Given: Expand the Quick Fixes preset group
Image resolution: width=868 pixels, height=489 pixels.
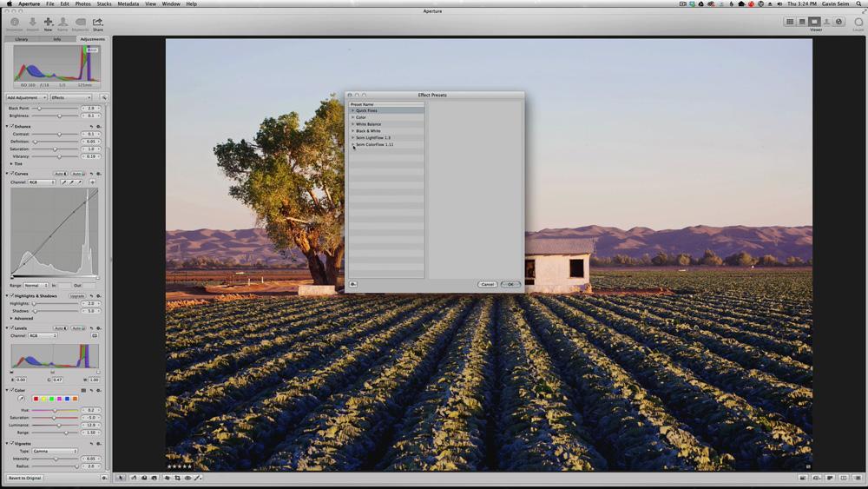Looking at the screenshot, I should (352, 111).
